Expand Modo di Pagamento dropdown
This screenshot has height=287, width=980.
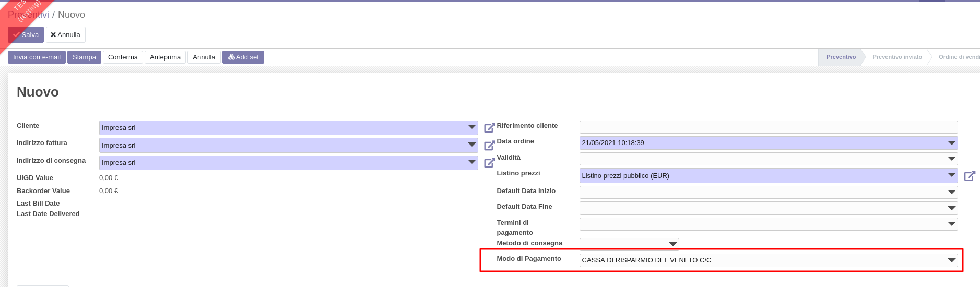(x=951, y=260)
